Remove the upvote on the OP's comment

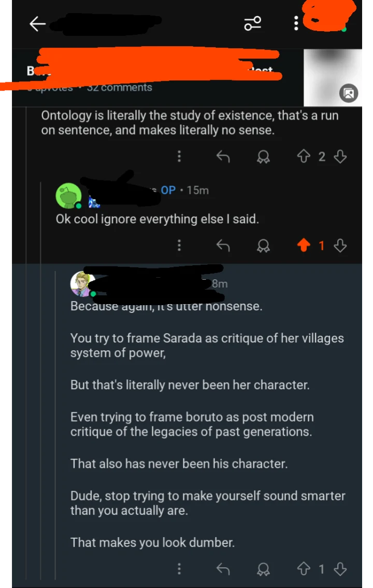(x=303, y=246)
